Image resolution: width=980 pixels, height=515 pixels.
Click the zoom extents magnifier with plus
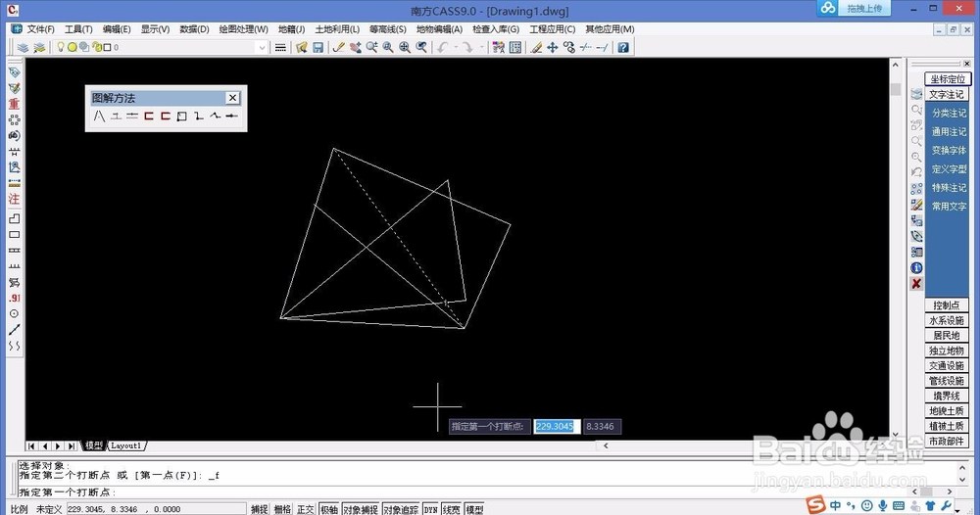coord(405,47)
